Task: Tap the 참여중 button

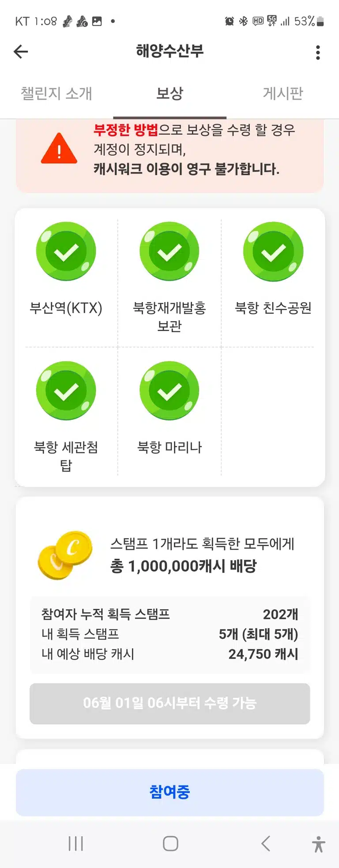Action: click(170, 792)
